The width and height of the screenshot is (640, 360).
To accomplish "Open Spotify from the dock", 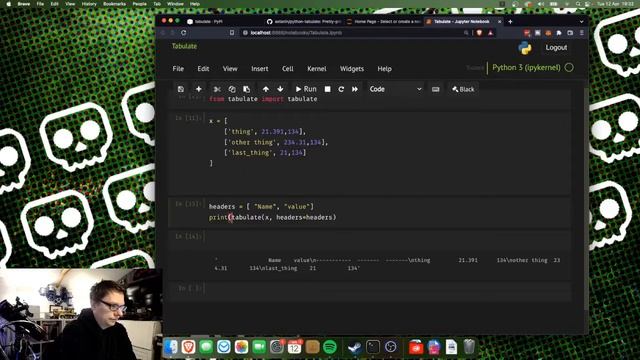I will pos(330,347).
